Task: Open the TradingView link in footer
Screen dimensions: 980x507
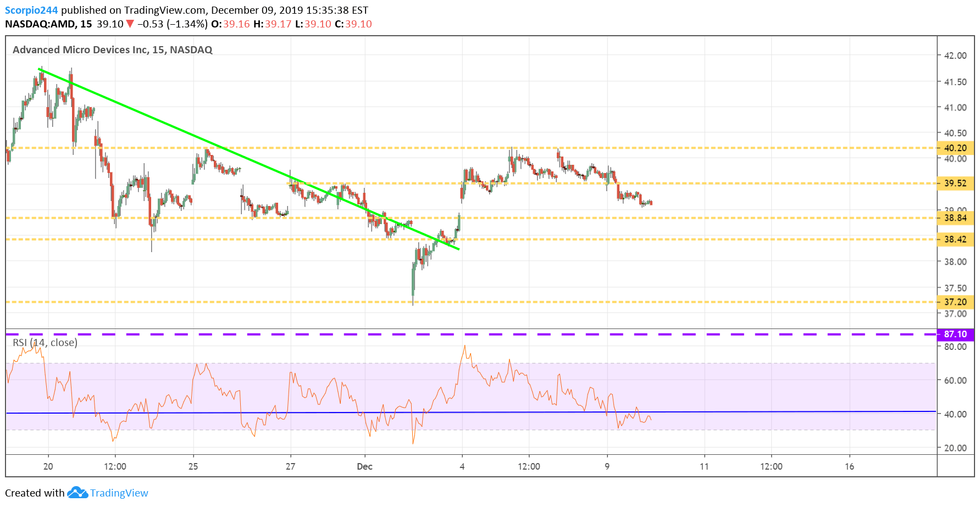Action: pyautogui.click(x=119, y=493)
